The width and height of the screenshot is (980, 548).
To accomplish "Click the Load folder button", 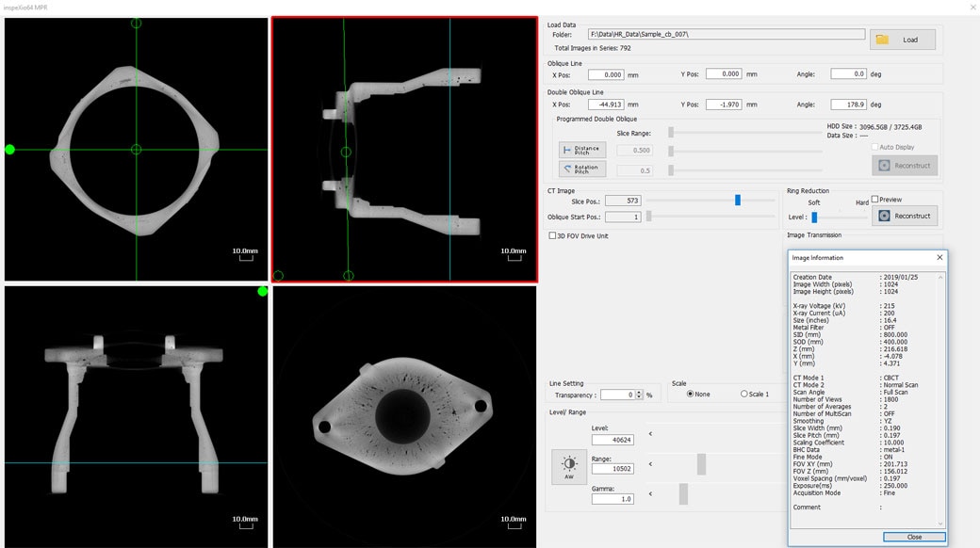I will [903, 40].
